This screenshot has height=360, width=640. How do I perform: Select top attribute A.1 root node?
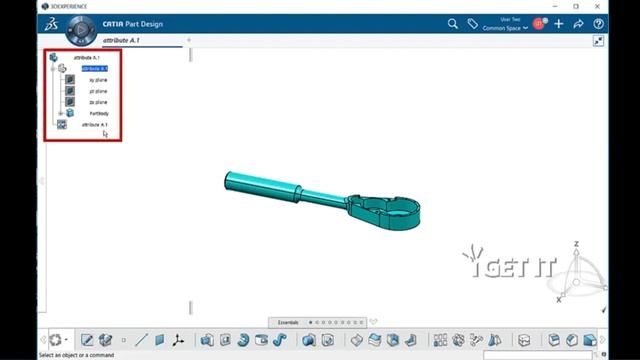click(x=87, y=58)
